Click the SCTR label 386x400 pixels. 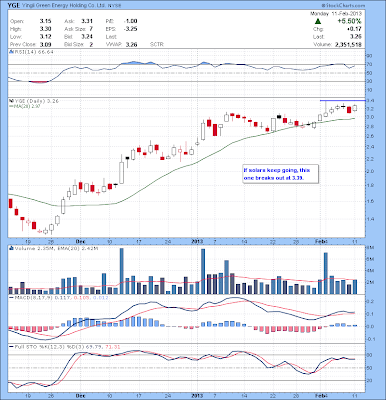click(x=157, y=44)
